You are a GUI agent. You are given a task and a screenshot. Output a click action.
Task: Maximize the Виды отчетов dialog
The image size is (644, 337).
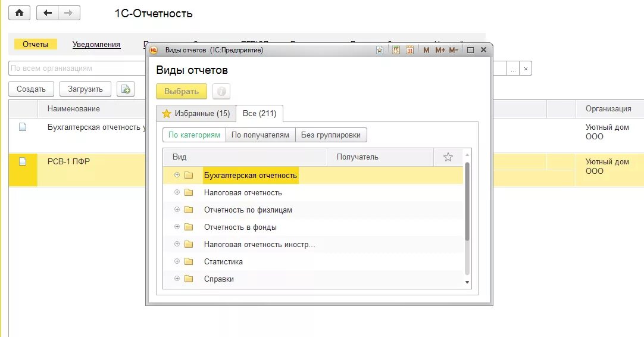[471, 50]
